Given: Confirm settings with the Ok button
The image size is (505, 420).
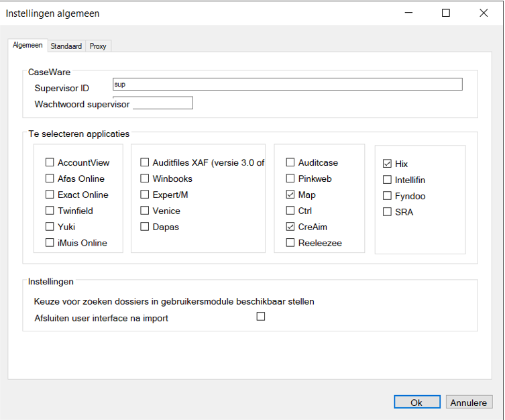Looking at the screenshot, I should 417,402.
